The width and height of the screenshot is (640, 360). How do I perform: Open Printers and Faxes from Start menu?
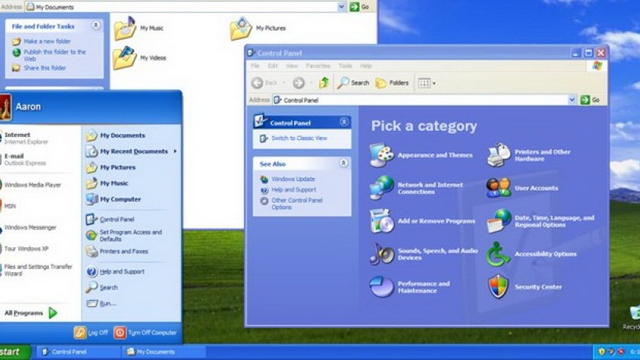tap(117, 251)
